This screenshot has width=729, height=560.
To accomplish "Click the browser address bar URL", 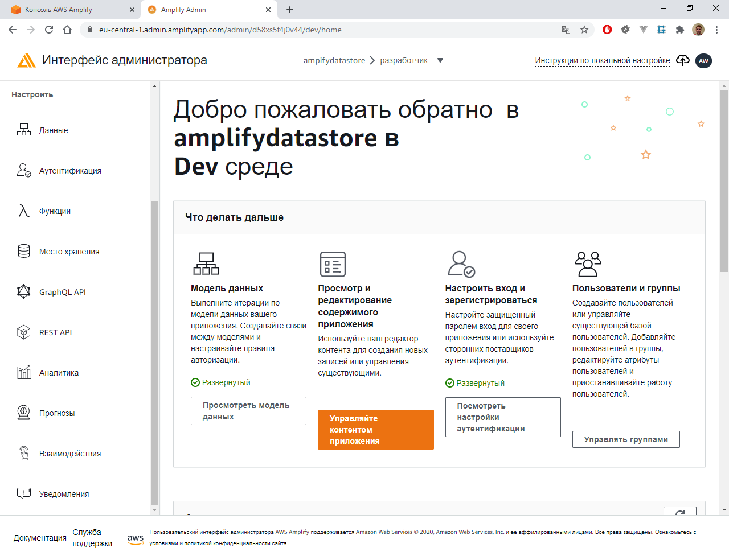I will [220, 30].
